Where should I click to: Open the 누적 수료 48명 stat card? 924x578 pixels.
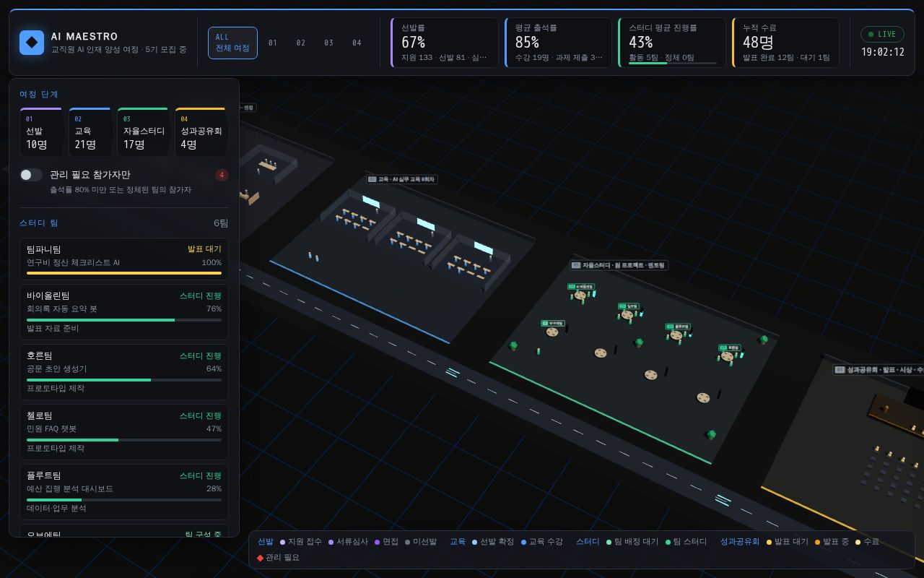[x=786, y=43]
